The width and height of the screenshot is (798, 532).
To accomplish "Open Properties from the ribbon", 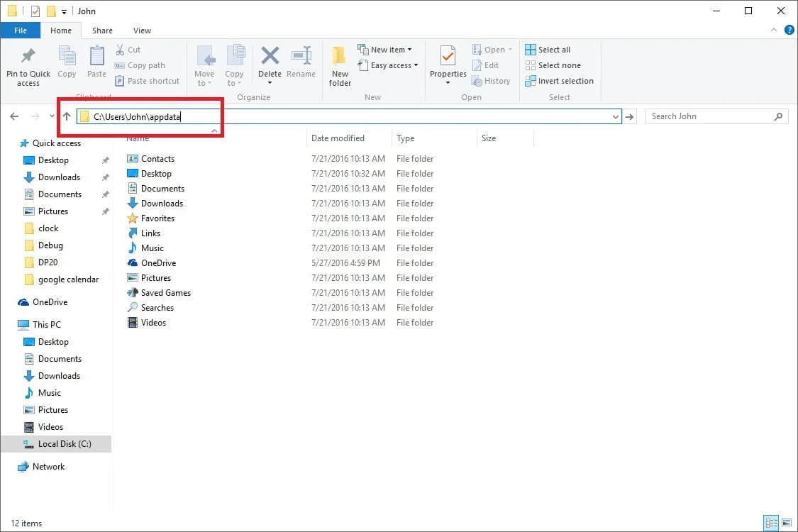I will point(447,63).
